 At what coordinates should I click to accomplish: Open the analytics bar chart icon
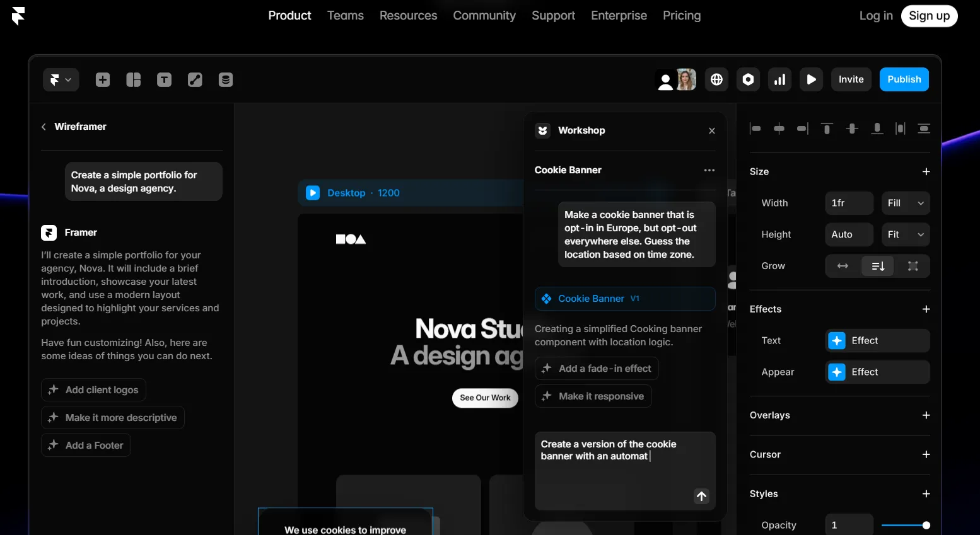[x=779, y=79]
